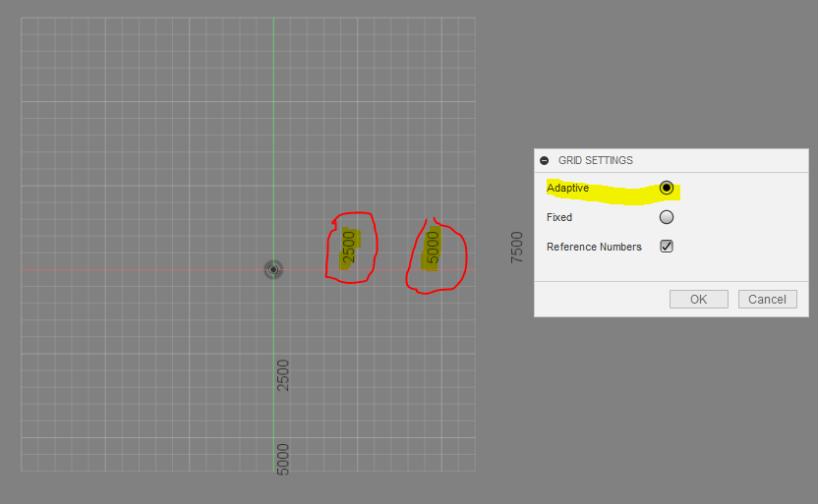Uncheck the Reference Numbers checkbox
Screen dimensions: 818x504
tap(667, 246)
